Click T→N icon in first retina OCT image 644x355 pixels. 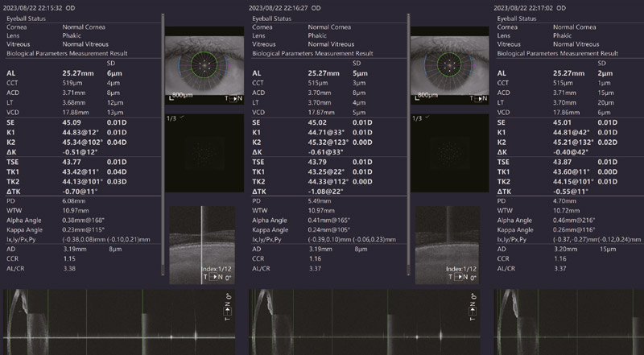[213, 277]
